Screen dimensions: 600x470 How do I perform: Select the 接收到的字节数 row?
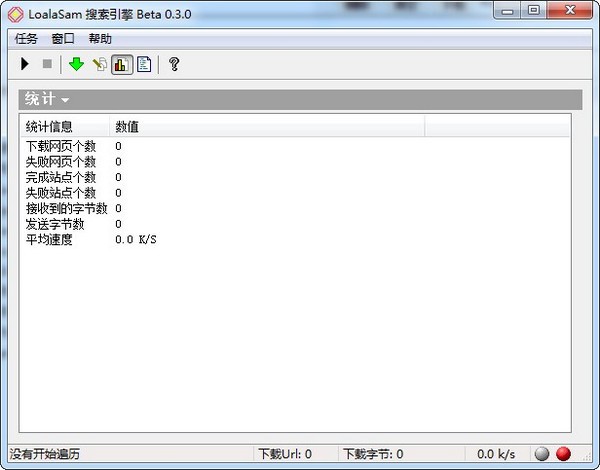coord(295,208)
